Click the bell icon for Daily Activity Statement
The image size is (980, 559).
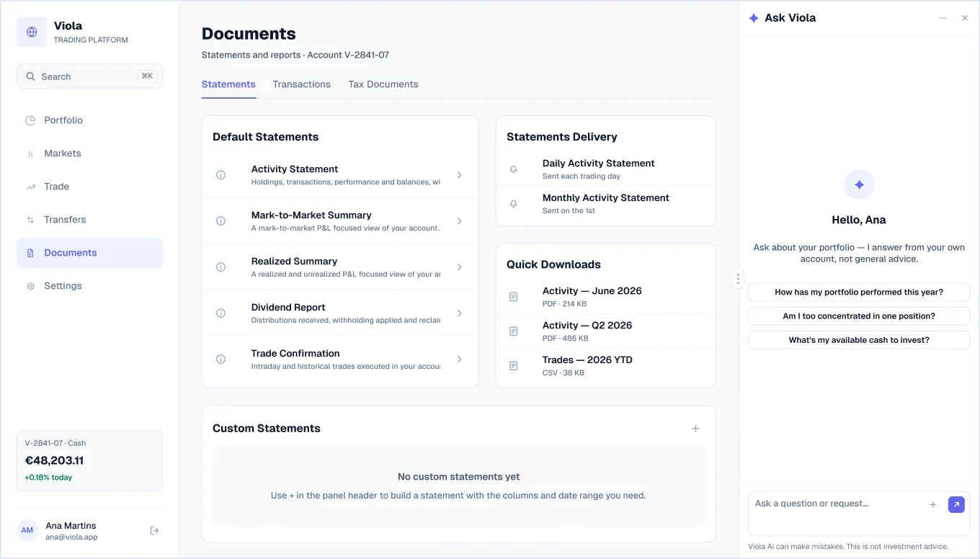pyautogui.click(x=514, y=169)
